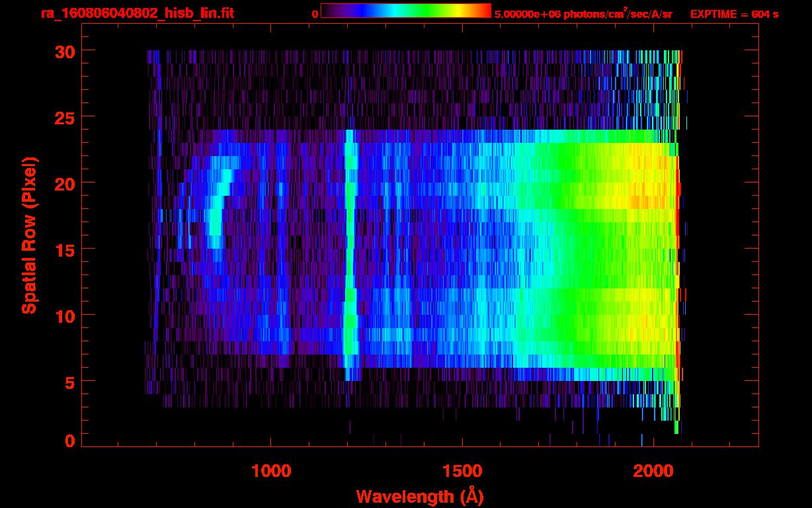The image size is (812, 508).
Task: Click the x-axis tick label 2000
Action: click(x=653, y=471)
